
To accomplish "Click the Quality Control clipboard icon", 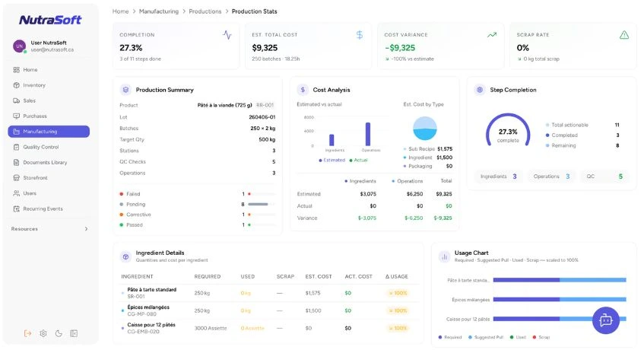I will (x=17, y=147).
